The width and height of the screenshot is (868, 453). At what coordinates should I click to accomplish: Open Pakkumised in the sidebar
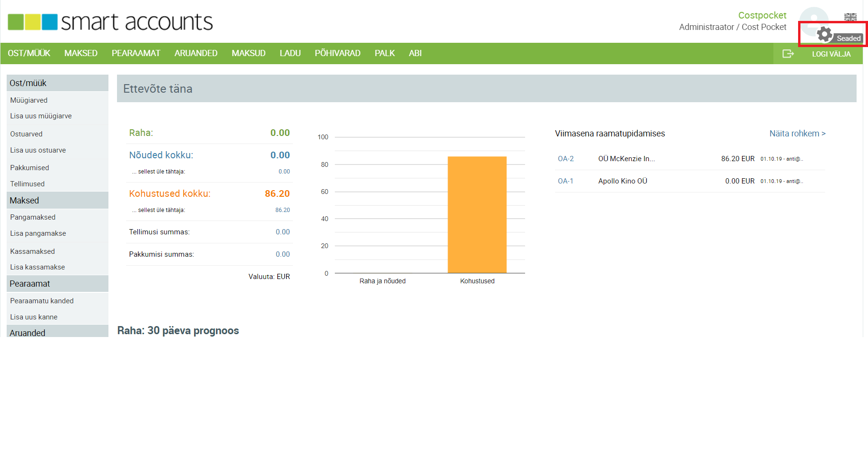pos(29,168)
